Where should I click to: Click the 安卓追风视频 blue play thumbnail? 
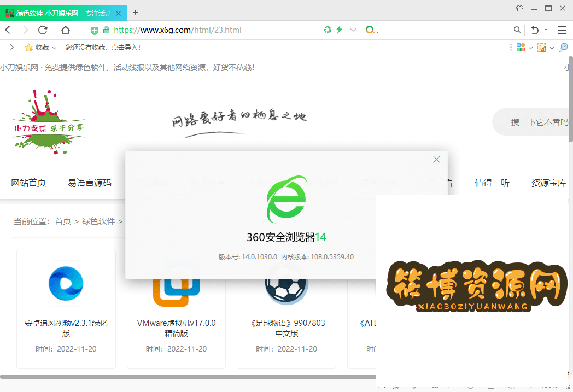tap(66, 283)
